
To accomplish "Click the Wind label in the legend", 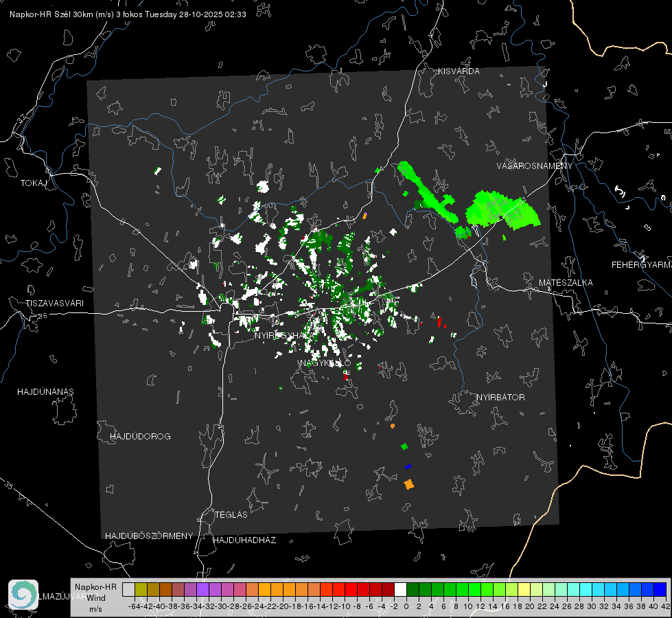I will 96,598.
